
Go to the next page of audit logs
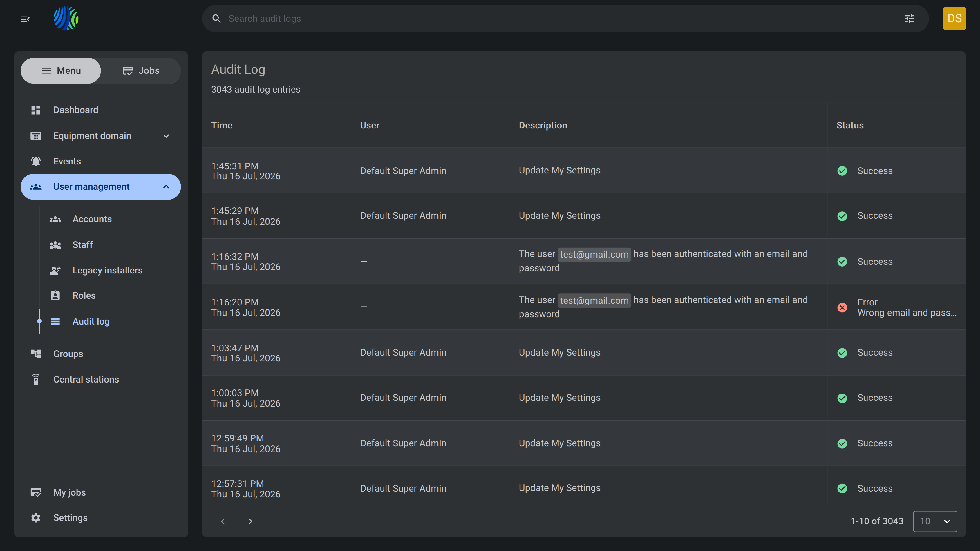pyautogui.click(x=250, y=521)
